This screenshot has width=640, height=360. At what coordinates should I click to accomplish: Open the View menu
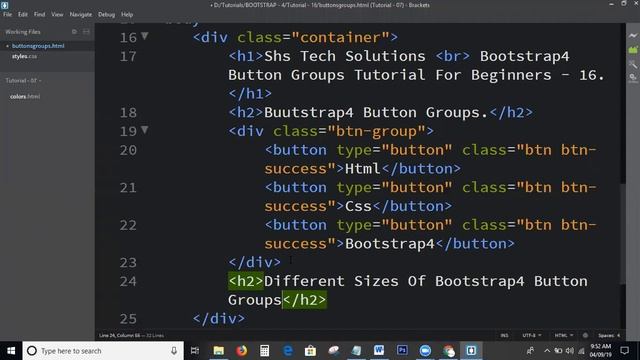(x=57, y=14)
